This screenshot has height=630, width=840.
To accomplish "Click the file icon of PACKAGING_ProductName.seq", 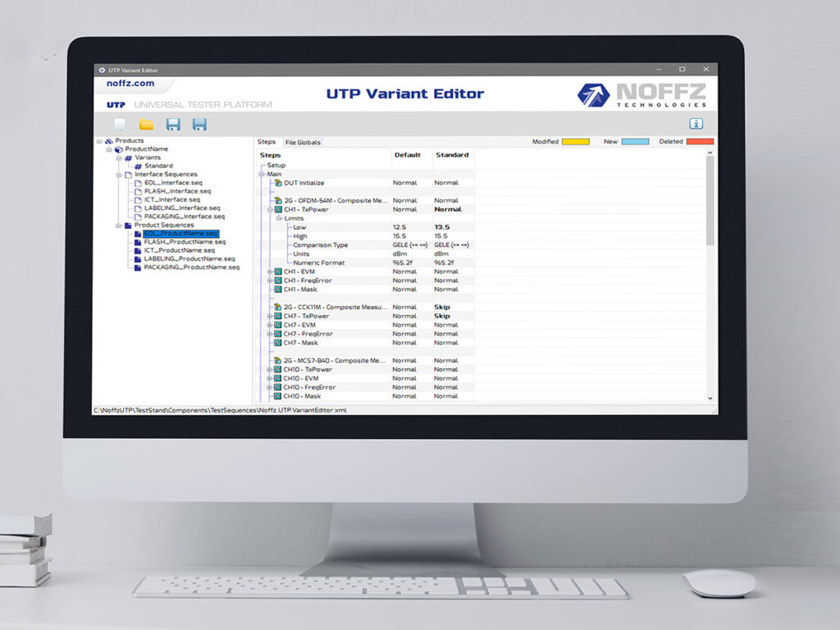I will click(138, 267).
